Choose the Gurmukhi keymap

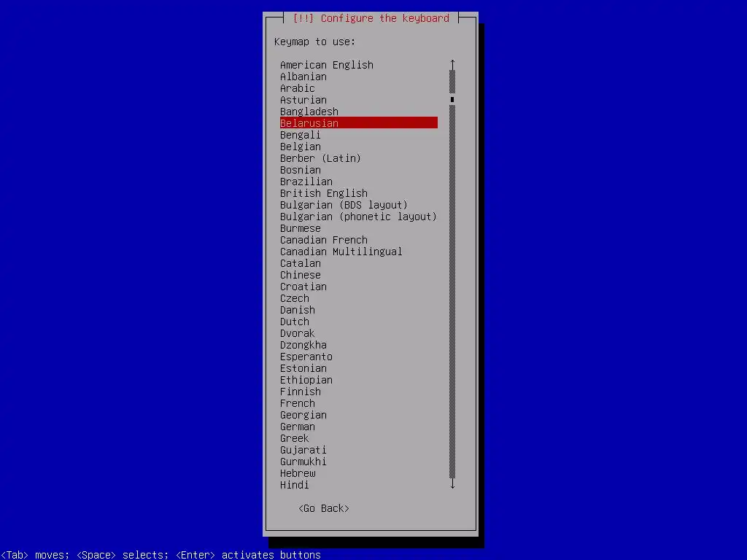(359, 462)
